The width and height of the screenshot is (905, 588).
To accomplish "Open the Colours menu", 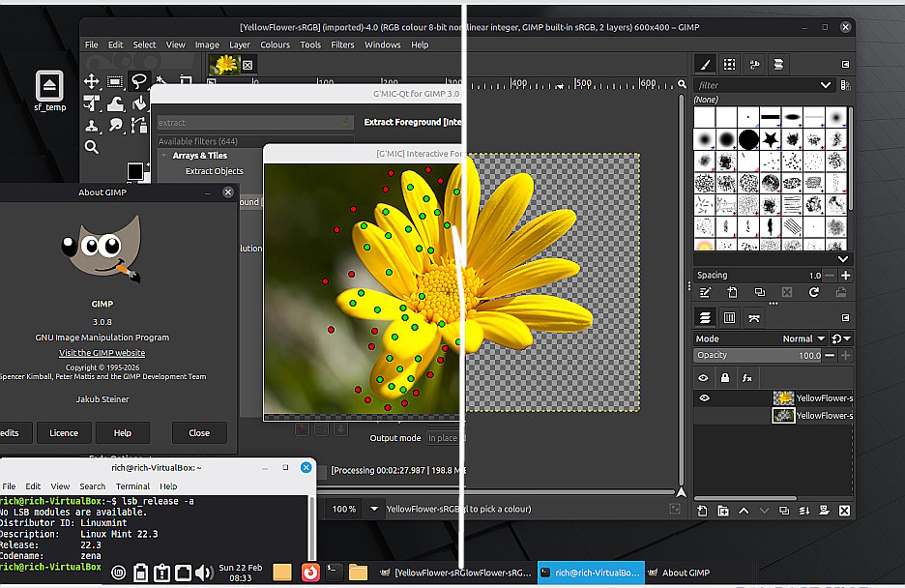I will click(x=275, y=44).
